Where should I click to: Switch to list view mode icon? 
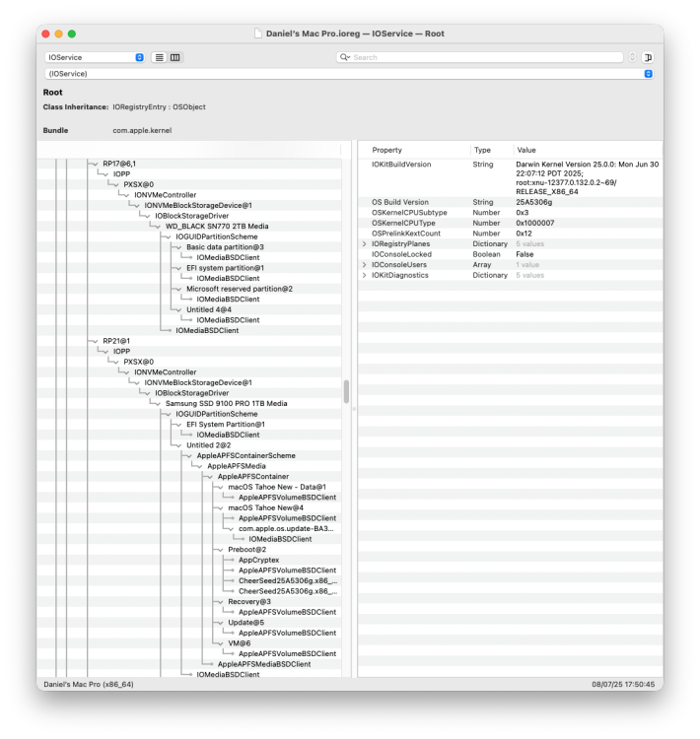click(160, 57)
